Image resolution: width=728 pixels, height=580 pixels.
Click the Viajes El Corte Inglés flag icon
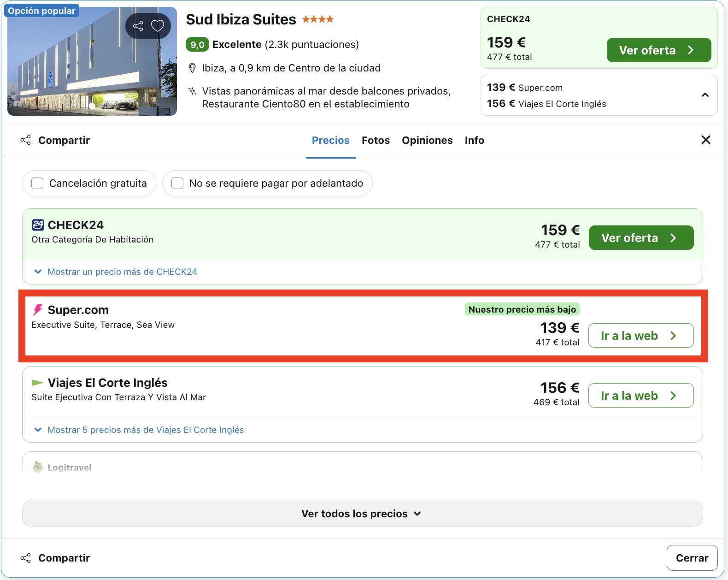point(38,383)
